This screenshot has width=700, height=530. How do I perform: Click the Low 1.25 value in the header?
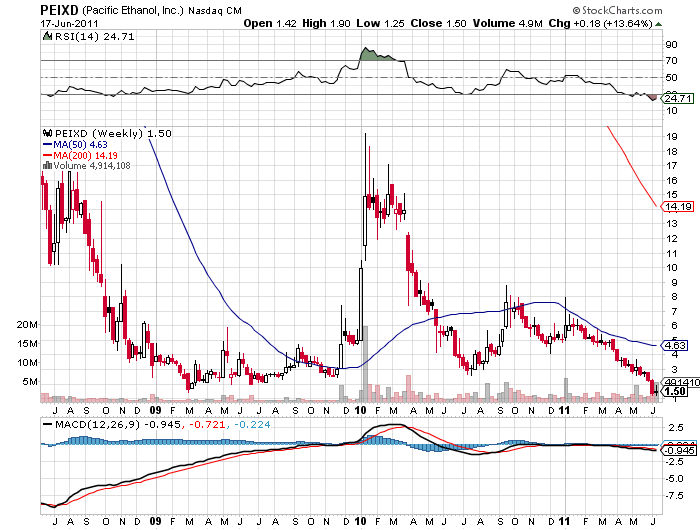tap(380, 24)
